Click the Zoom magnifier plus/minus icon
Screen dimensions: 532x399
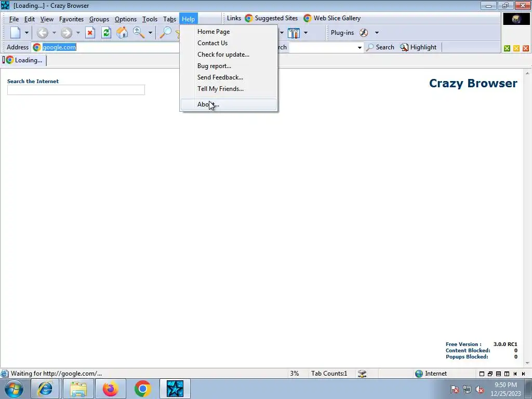[x=138, y=33]
